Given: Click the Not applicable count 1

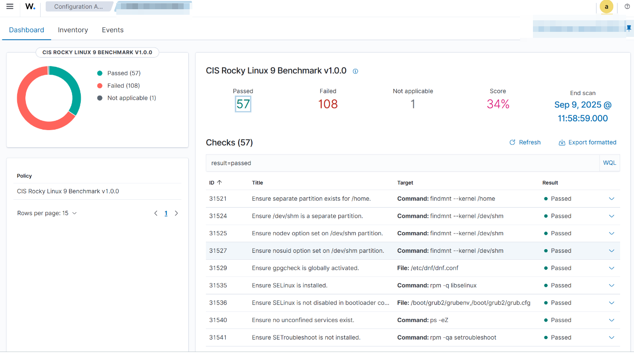Looking at the screenshot, I should click(x=413, y=104).
